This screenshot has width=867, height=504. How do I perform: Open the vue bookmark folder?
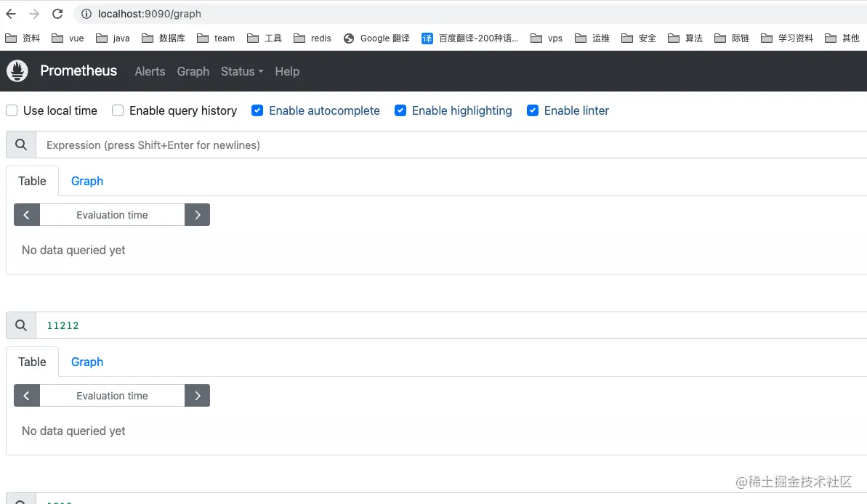68,38
